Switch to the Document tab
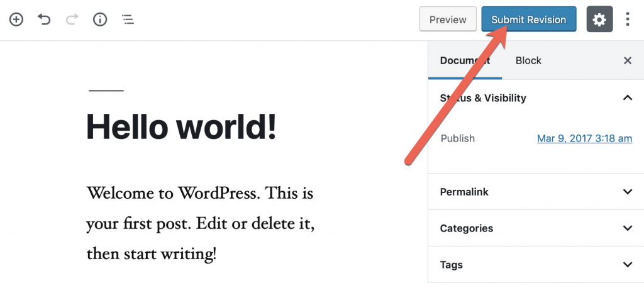This screenshot has height=283, width=644. coord(465,61)
